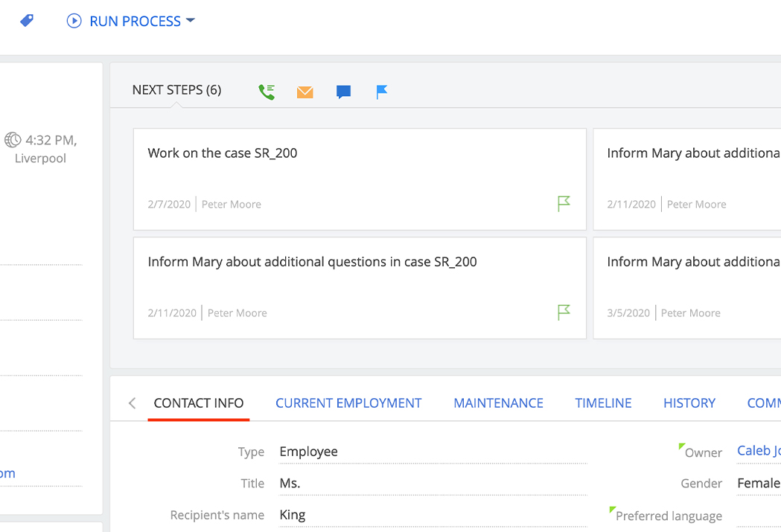781x532 pixels.
Task: Open the Run Process dropdown menu
Action: tap(131, 22)
